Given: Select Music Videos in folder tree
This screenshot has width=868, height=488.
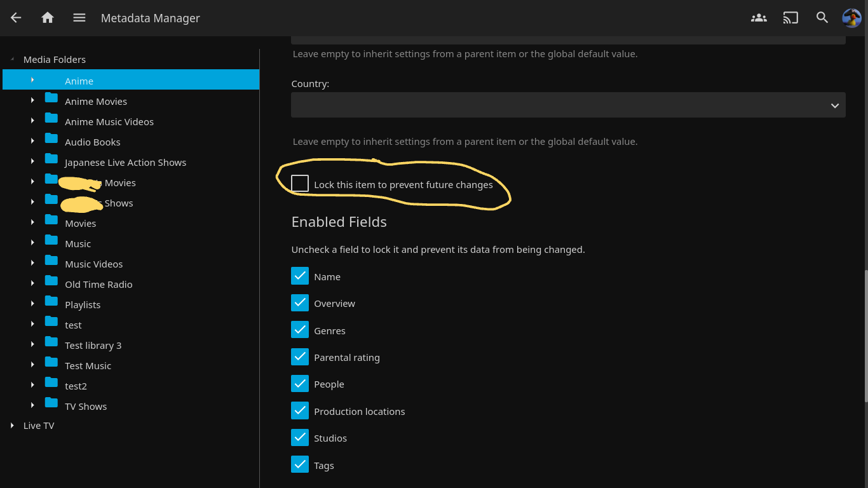Looking at the screenshot, I should [93, 264].
